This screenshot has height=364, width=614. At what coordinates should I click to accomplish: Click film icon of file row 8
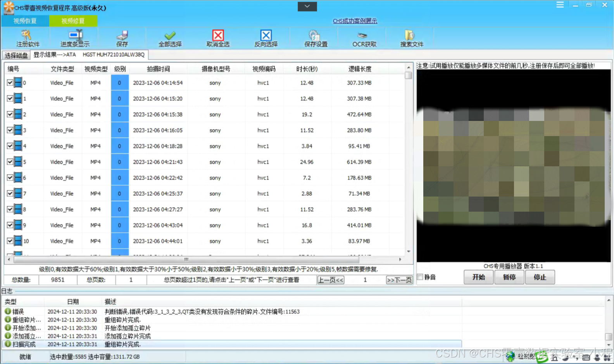point(18,209)
